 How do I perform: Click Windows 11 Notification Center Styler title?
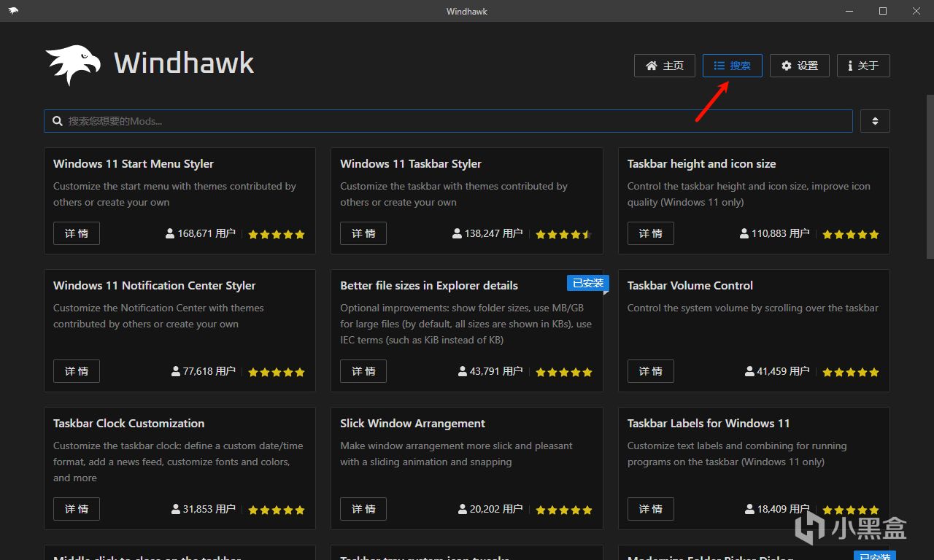(155, 286)
